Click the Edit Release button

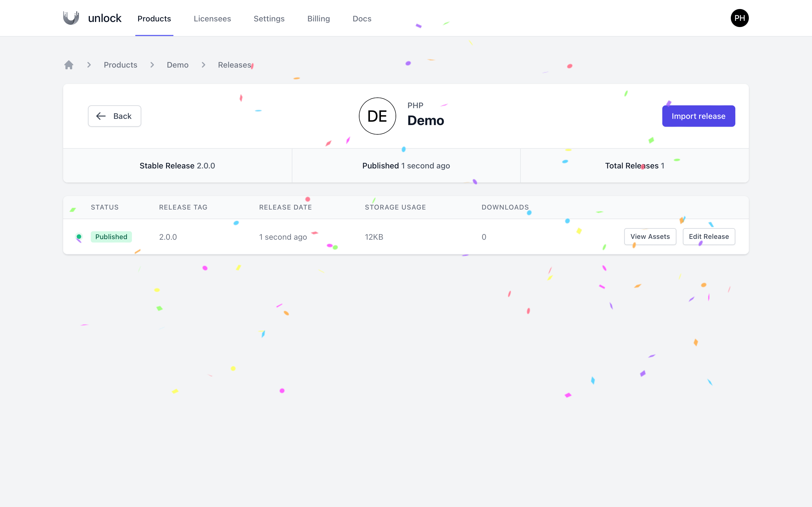point(708,237)
